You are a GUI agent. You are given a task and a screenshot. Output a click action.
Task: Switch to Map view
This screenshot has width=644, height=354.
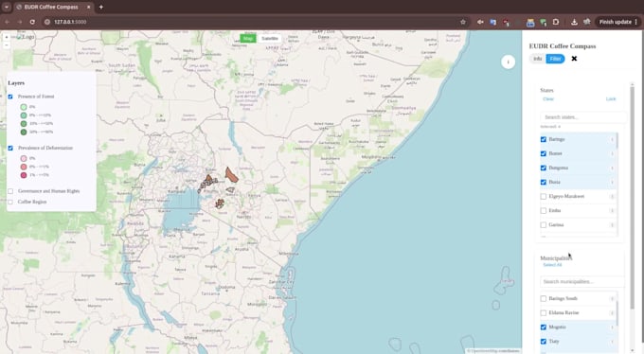point(248,38)
